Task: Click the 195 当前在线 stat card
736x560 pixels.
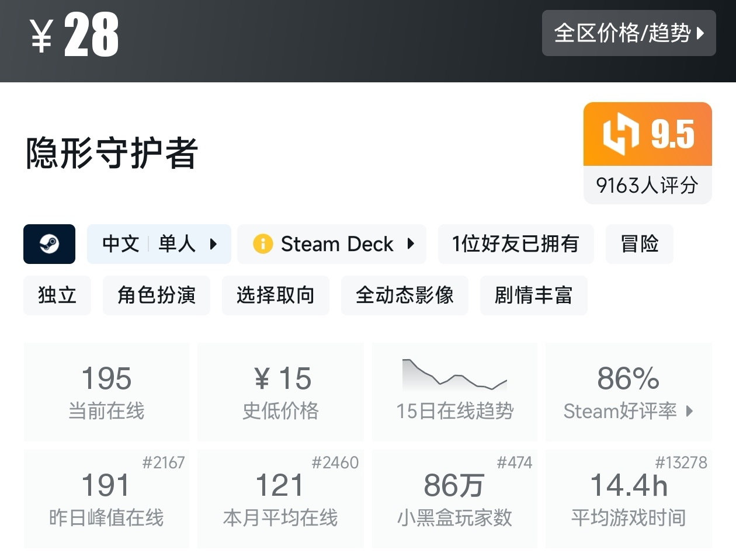Action: click(106, 392)
